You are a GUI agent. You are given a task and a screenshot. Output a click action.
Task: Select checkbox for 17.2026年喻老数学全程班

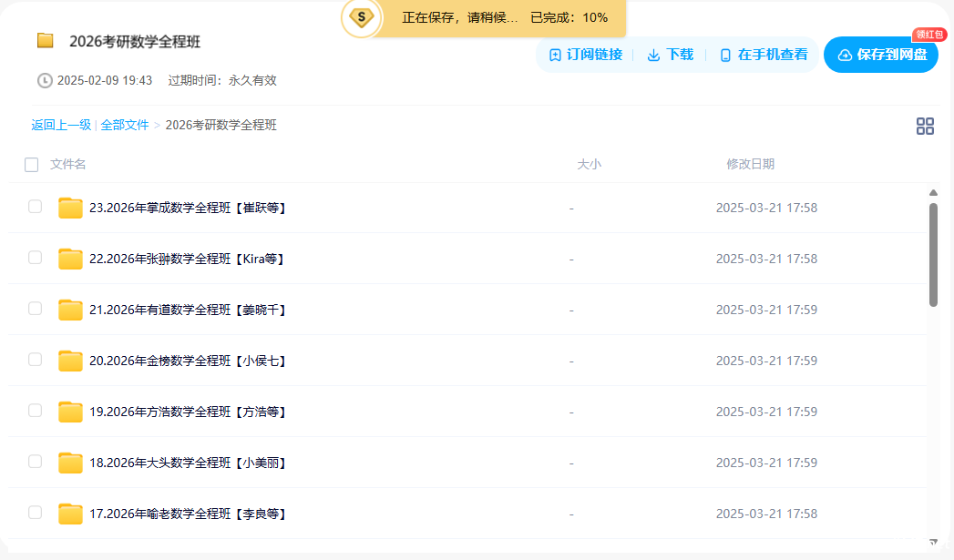pos(36,513)
